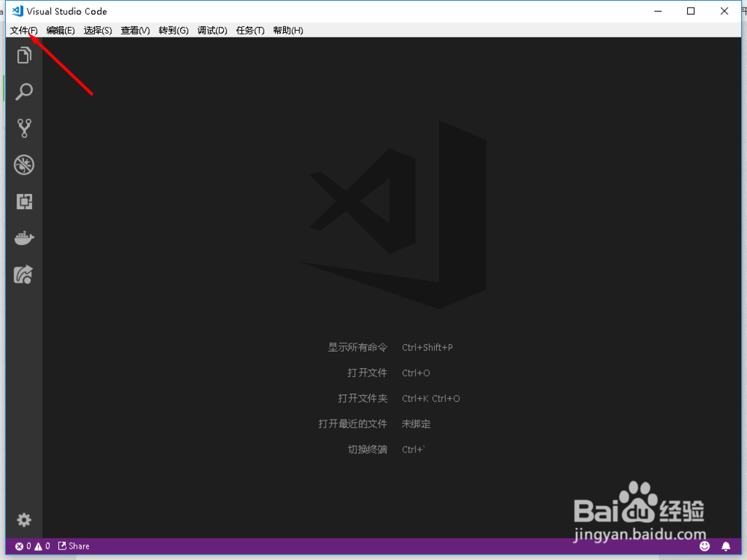Open the 文件(F) menu
Image resolution: width=747 pixels, height=560 pixels.
tap(24, 31)
